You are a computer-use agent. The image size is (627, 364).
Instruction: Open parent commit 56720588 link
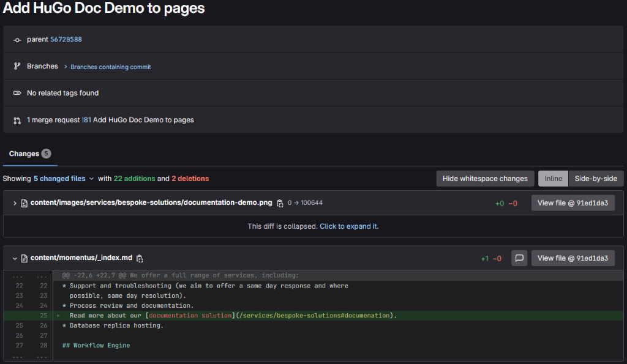pos(66,39)
